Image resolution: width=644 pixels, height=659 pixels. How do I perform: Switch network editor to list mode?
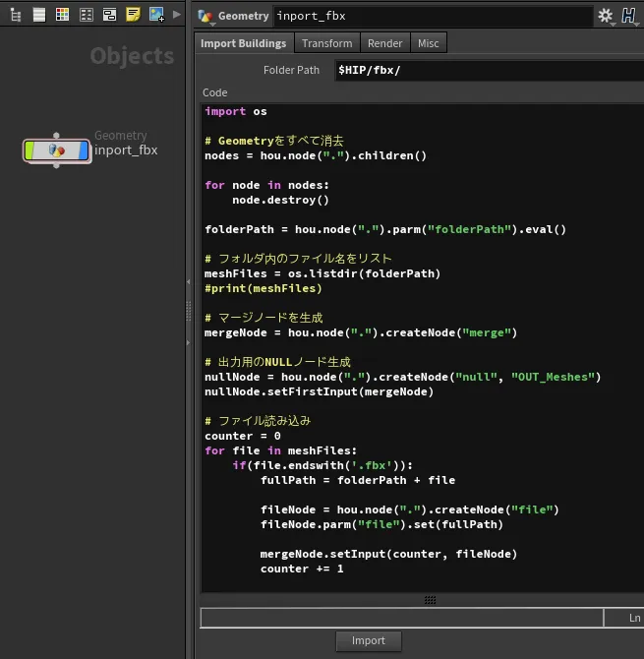coord(39,15)
